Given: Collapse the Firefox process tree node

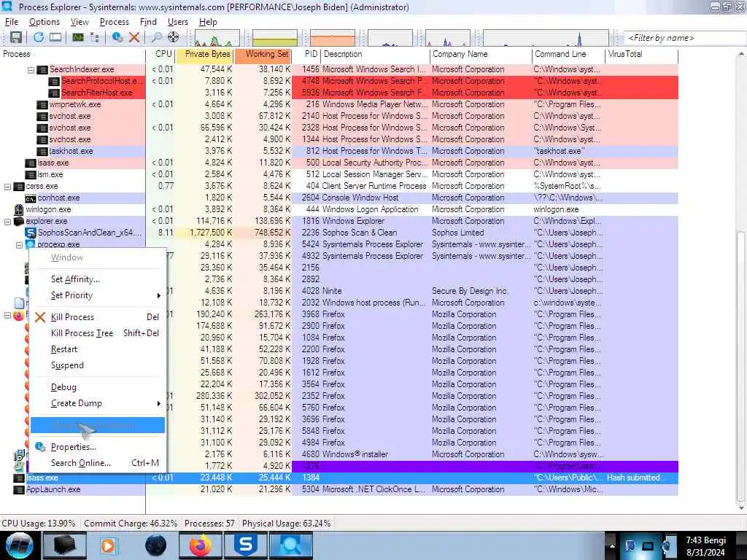Looking at the screenshot, I should [7, 315].
